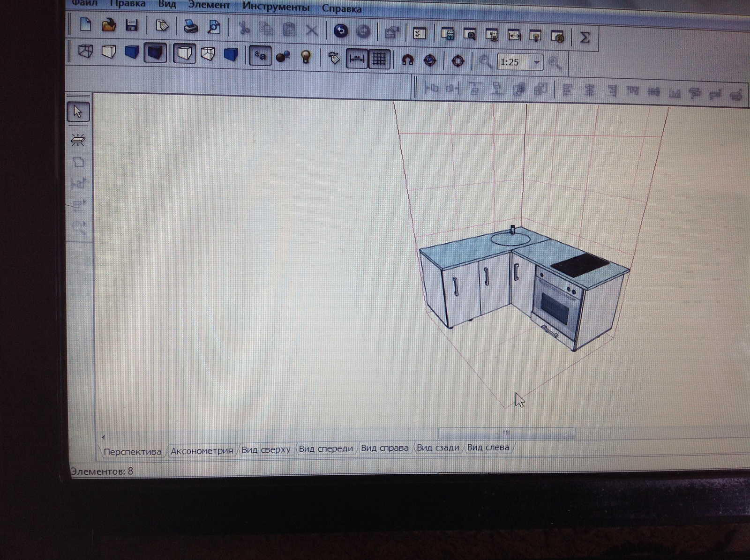Click the two-spheres smoothing icon
Viewport: 750px width, 560px height.
(283, 57)
